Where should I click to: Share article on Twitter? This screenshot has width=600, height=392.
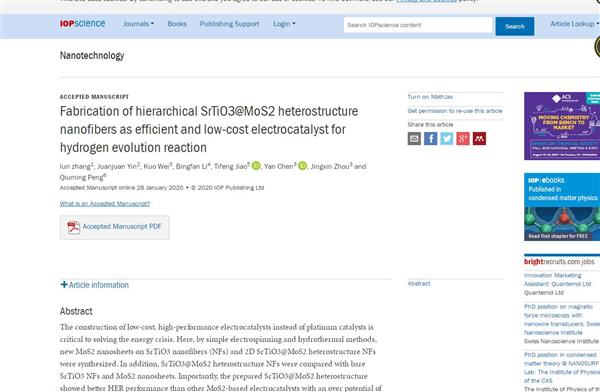click(447, 139)
